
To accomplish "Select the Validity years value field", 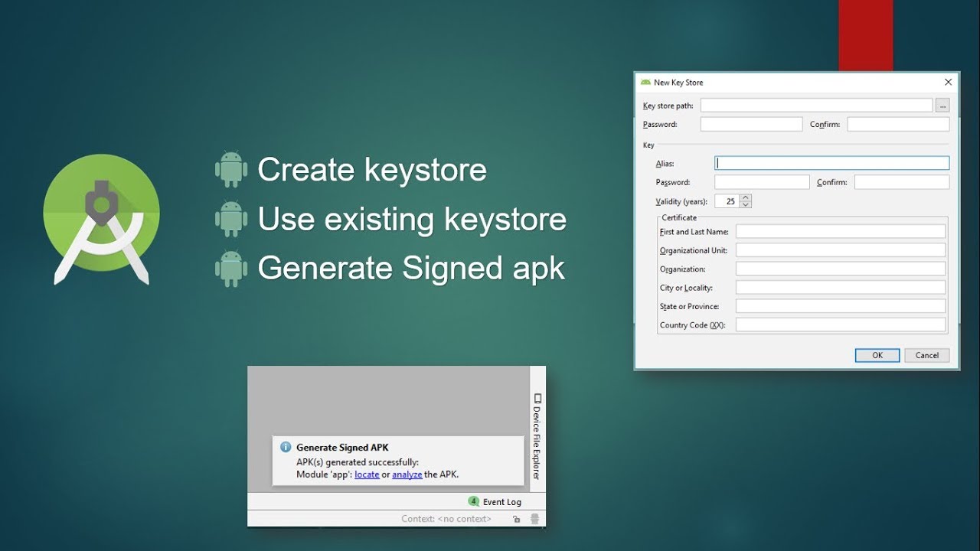I will 727,201.
